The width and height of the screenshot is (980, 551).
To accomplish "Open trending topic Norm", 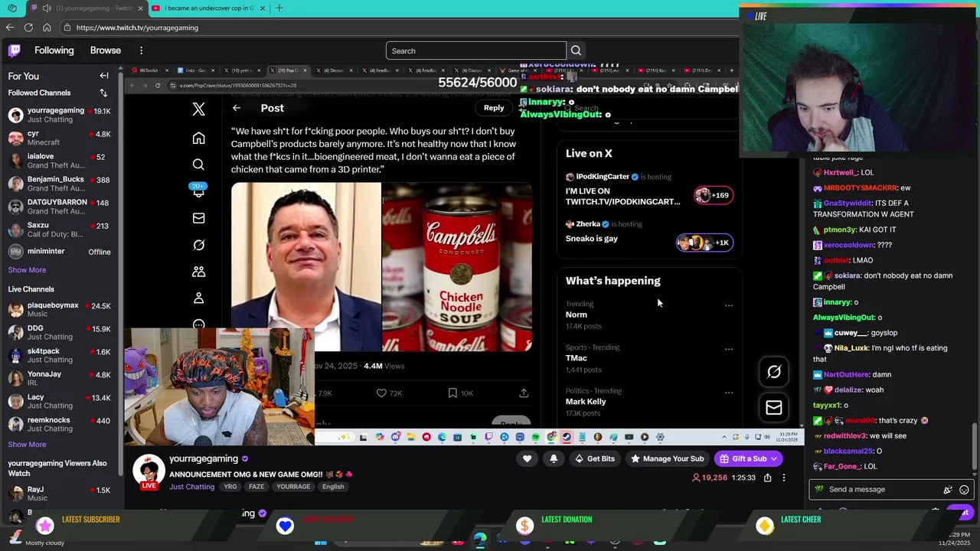I will [577, 315].
